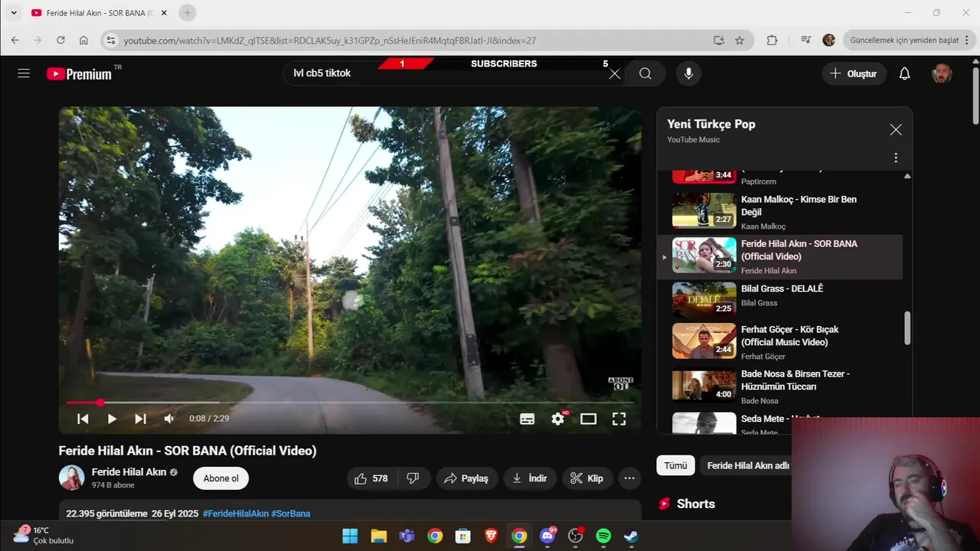Image resolution: width=980 pixels, height=551 pixels.
Task: Close the Yeni Türkçe Pop playlist panel
Action: point(896,130)
